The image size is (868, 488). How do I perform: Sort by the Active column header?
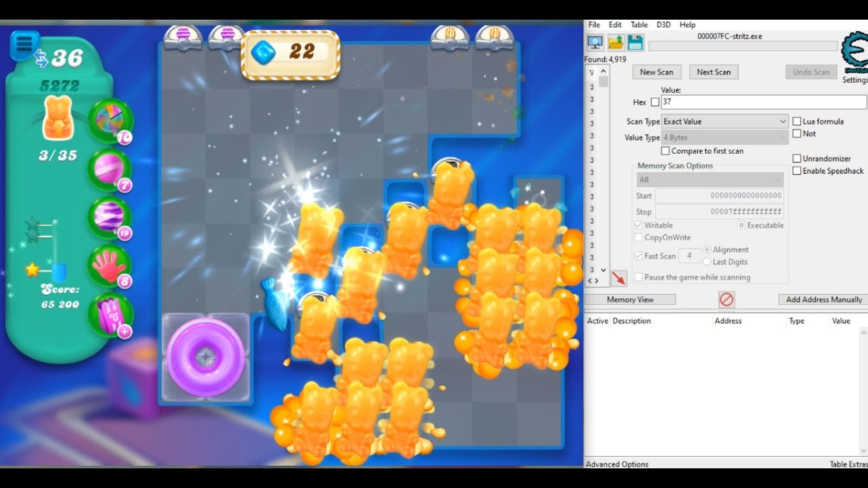coord(597,321)
